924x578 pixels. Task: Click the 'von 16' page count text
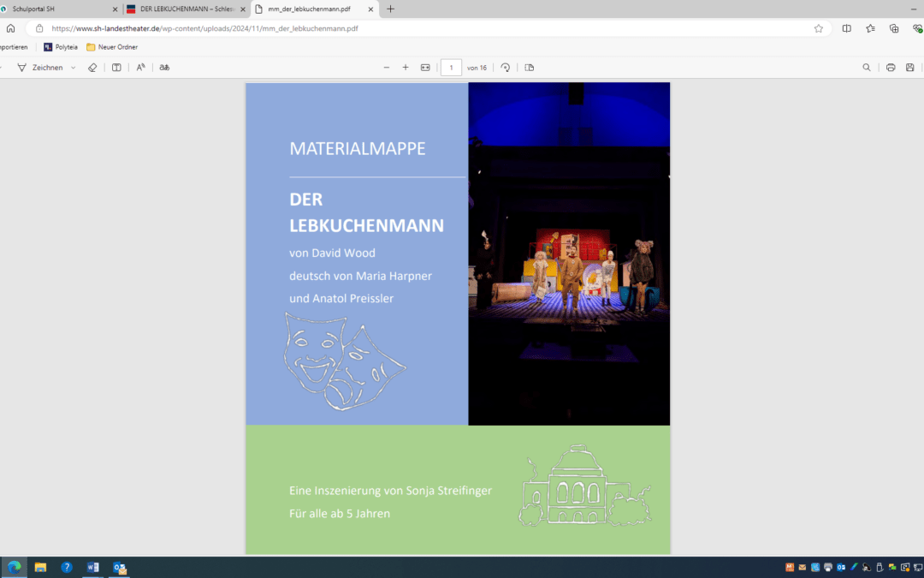(477, 68)
